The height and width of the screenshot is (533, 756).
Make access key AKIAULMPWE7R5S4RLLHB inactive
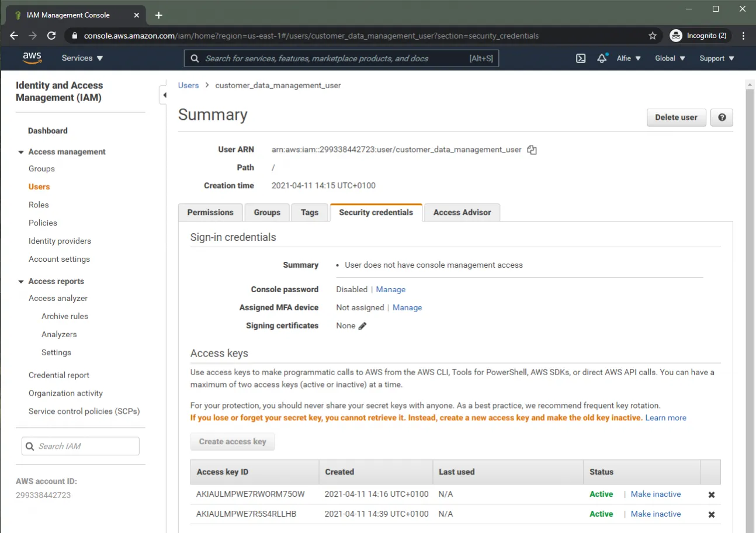point(656,514)
